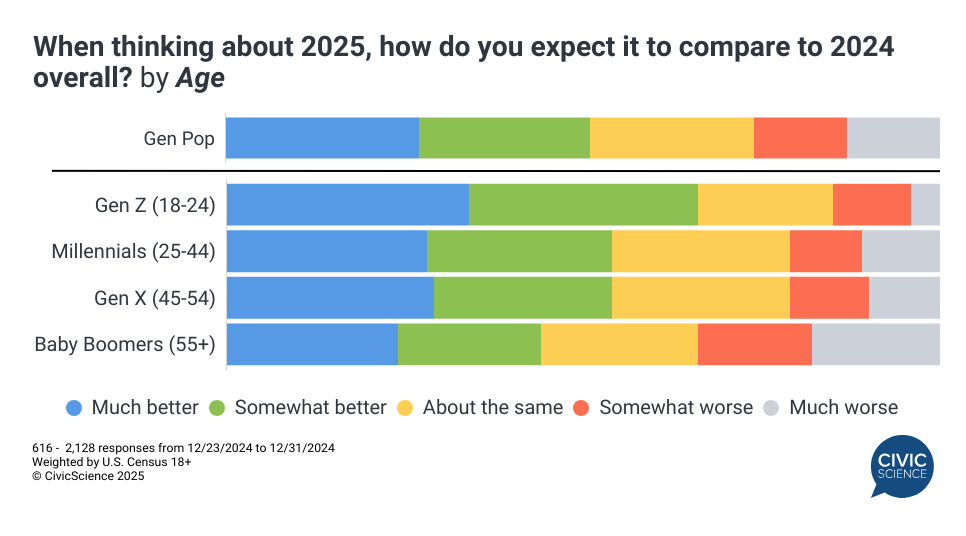The image size is (966, 536).
Task: Click the CivicScience logo badge
Action: 900,467
